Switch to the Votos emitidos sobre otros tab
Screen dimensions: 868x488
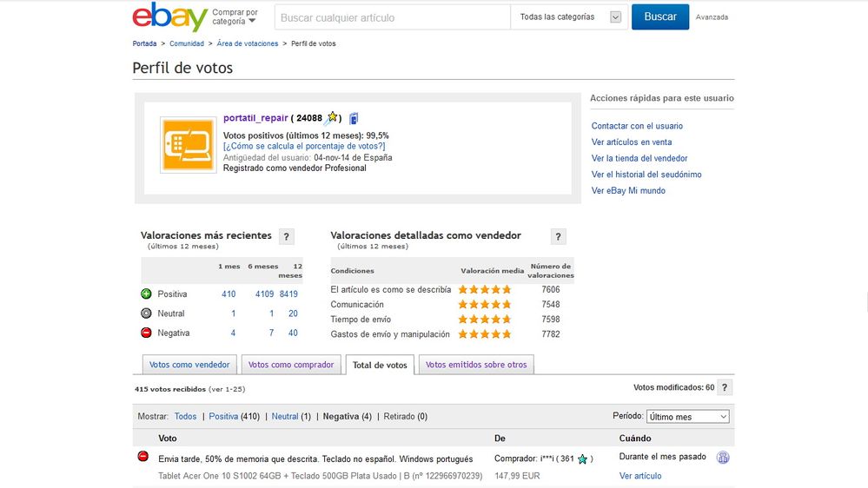coord(476,365)
